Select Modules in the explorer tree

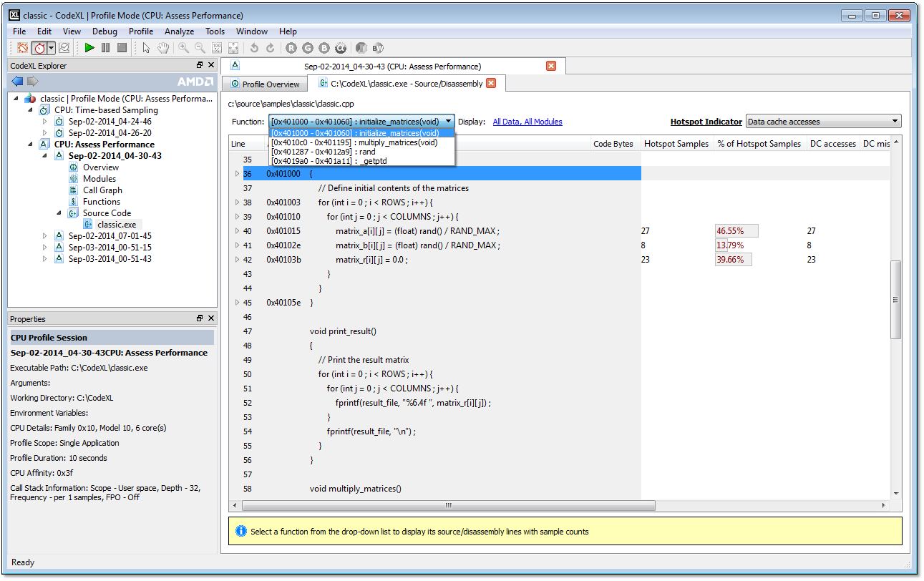click(99, 179)
